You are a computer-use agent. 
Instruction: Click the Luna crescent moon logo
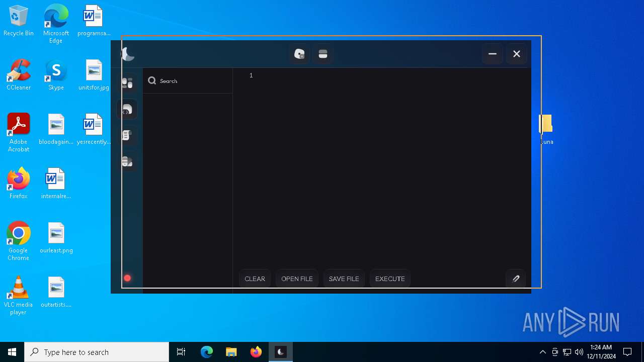(x=128, y=54)
